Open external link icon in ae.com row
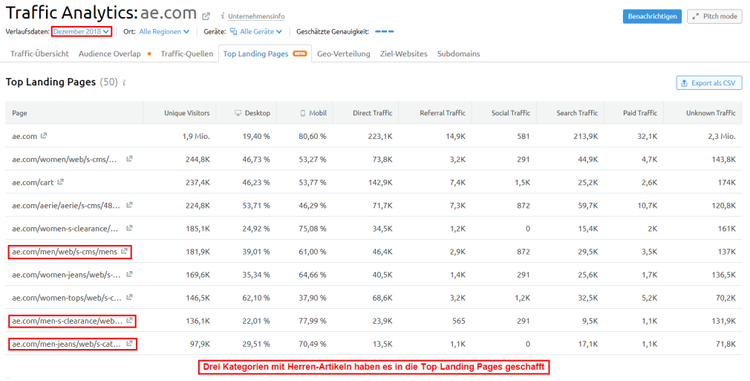The image size is (750, 381). click(44, 136)
